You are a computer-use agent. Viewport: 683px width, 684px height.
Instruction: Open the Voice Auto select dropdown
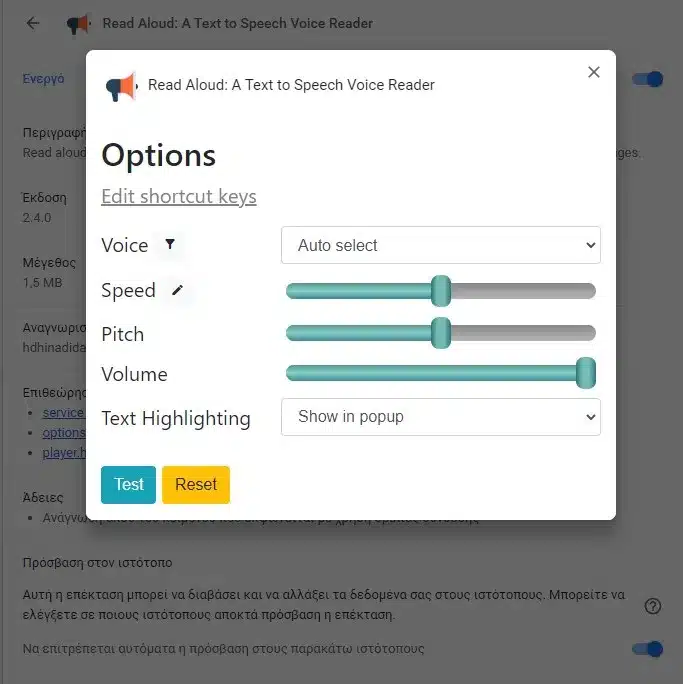pyautogui.click(x=441, y=245)
